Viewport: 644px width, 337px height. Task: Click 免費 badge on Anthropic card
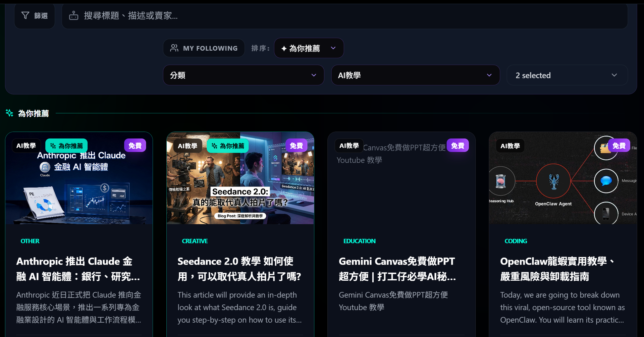[135, 146]
